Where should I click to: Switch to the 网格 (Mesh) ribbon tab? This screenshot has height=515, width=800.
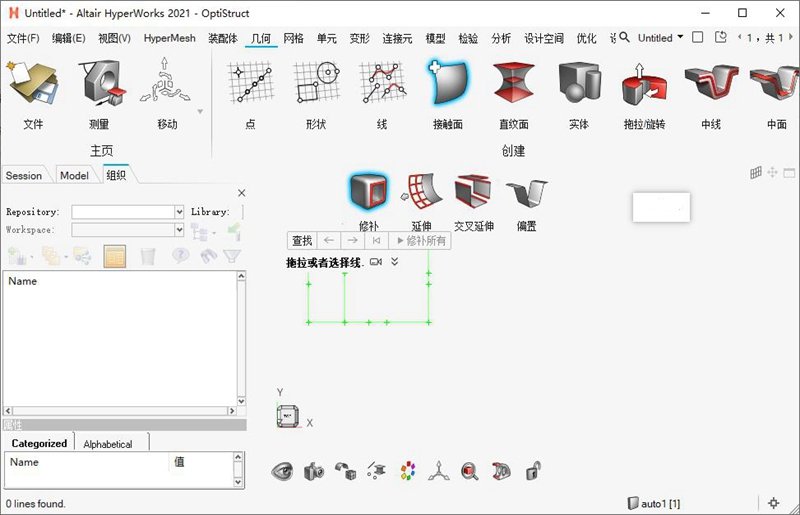tap(293, 38)
